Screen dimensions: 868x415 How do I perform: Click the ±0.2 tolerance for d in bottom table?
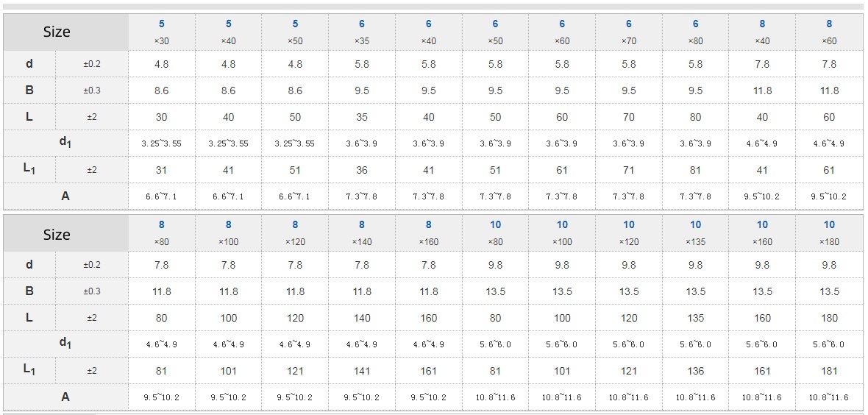[92, 265]
